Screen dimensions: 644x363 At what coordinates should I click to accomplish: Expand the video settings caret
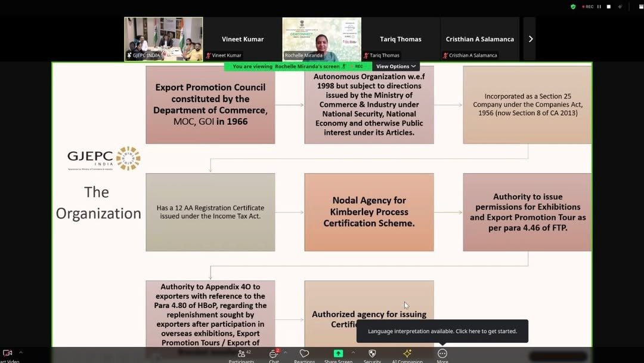click(20, 353)
